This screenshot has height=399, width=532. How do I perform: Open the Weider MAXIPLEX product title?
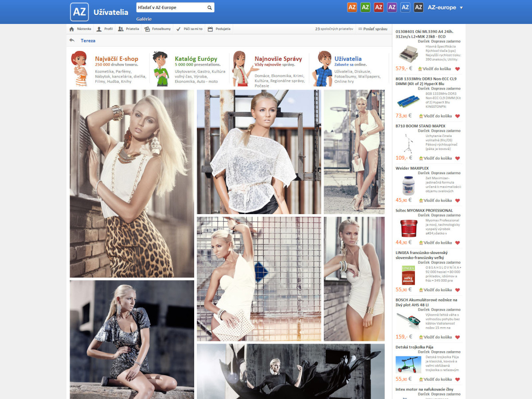[x=412, y=168]
